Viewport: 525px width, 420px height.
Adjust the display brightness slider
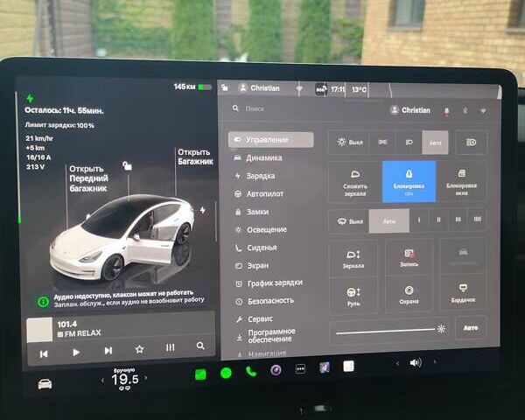(387, 330)
